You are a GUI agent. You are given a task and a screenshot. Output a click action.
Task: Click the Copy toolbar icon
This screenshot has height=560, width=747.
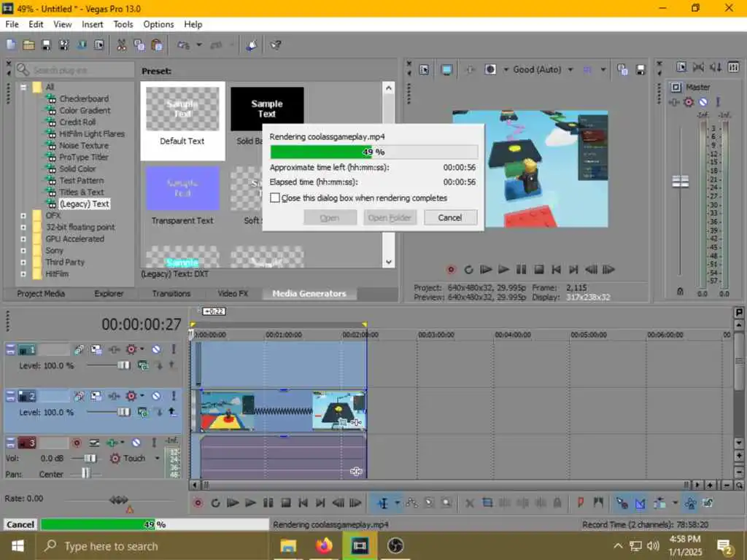(x=139, y=44)
